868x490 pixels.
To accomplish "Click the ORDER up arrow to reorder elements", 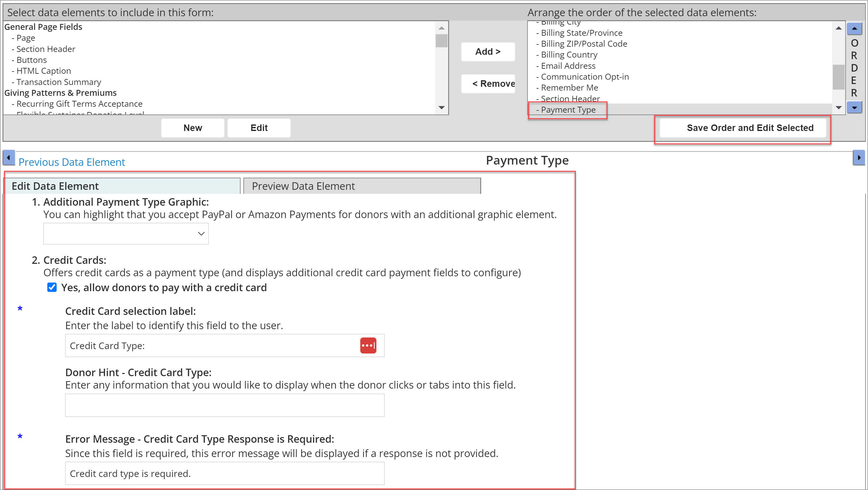I will tap(855, 29).
